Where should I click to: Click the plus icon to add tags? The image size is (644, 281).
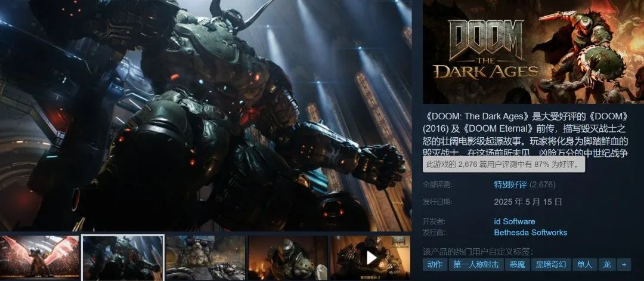tap(624, 264)
